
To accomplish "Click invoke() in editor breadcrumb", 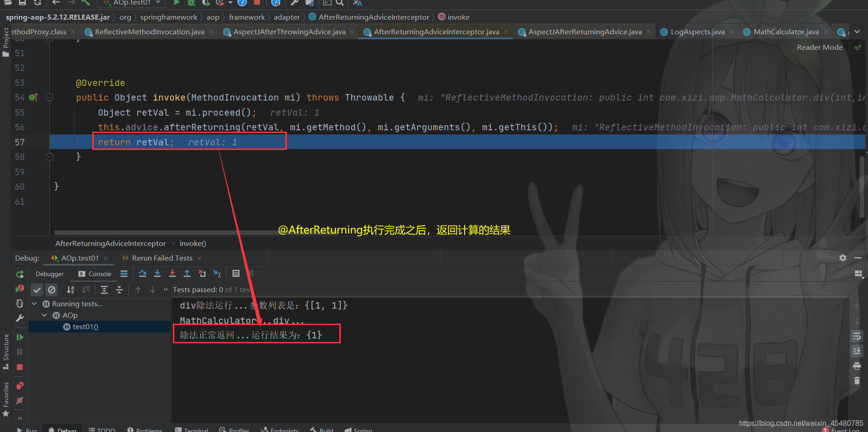I will (x=193, y=243).
